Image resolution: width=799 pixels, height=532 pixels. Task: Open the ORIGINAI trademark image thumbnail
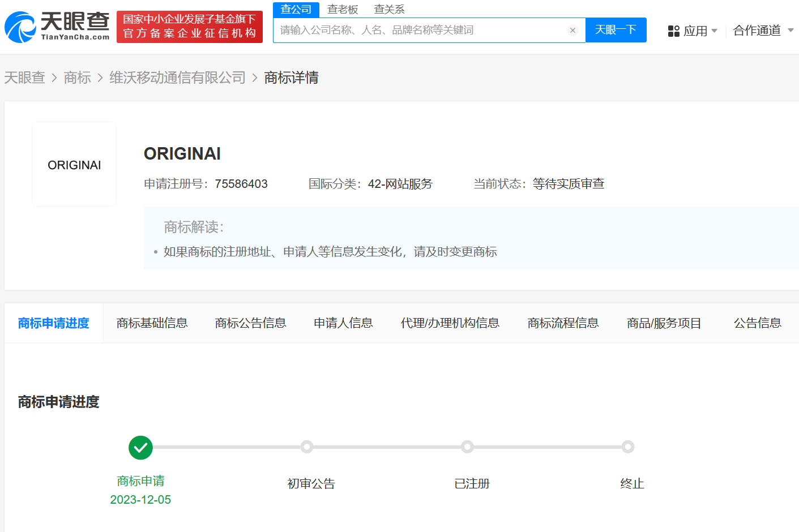pos(74,164)
